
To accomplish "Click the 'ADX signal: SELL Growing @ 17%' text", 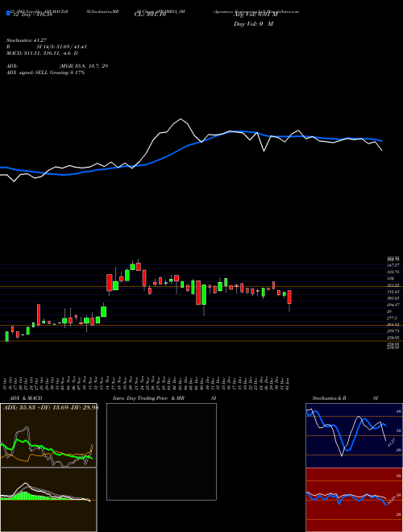I will (x=45, y=73).
